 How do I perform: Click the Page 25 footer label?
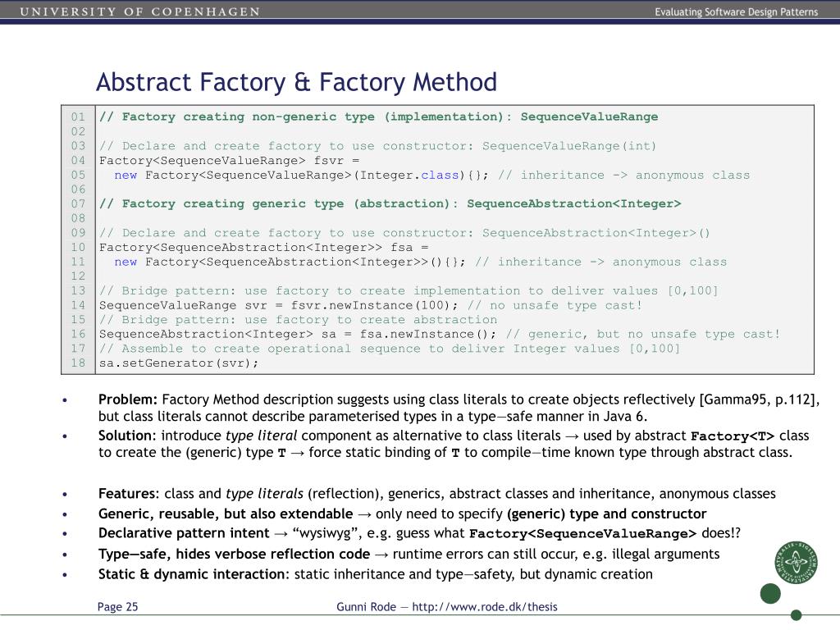point(117,606)
